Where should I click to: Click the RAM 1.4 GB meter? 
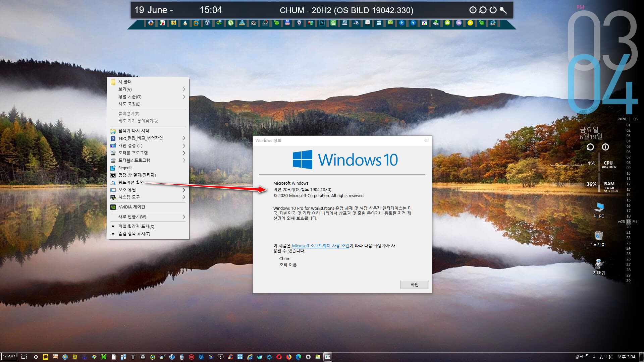pos(610,187)
